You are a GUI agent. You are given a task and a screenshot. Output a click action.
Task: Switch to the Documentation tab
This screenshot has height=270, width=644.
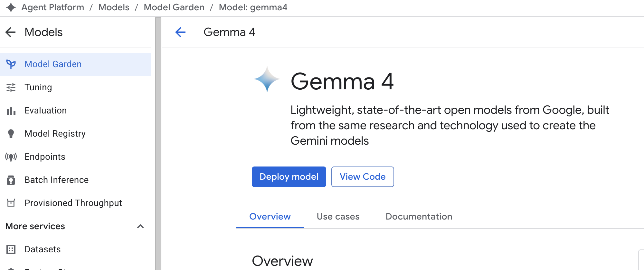pyautogui.click(x=419, y=217)
